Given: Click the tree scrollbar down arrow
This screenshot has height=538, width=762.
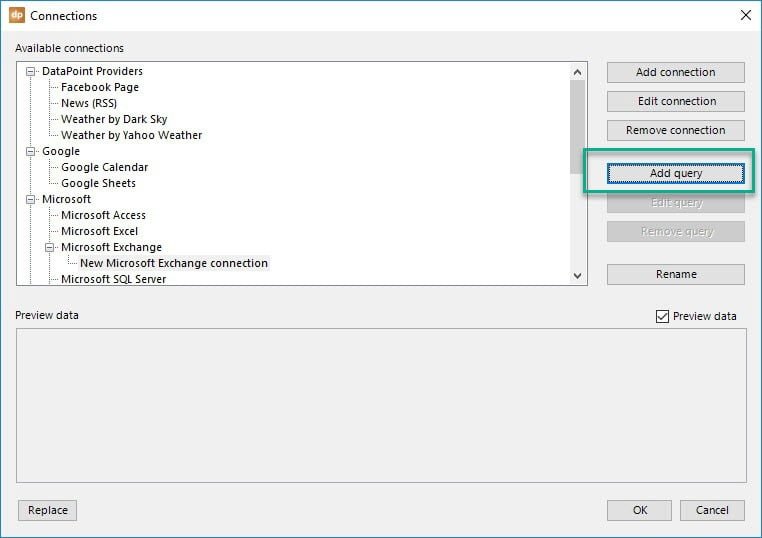Looking at the screenshot, I should click(x=577, y=276).
